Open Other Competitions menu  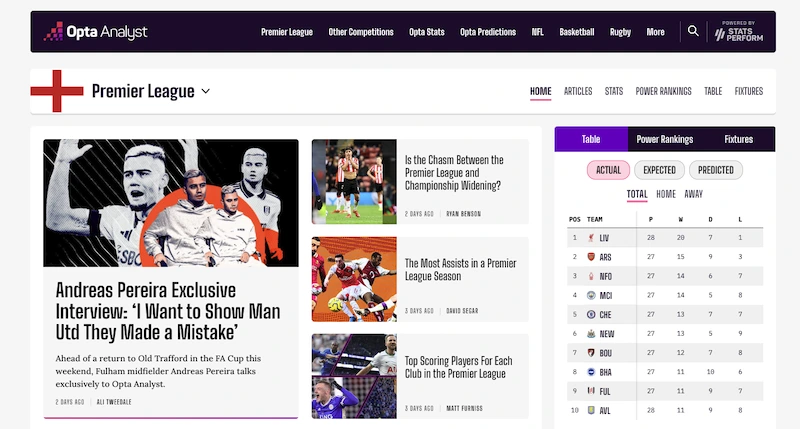click(360, 32)
